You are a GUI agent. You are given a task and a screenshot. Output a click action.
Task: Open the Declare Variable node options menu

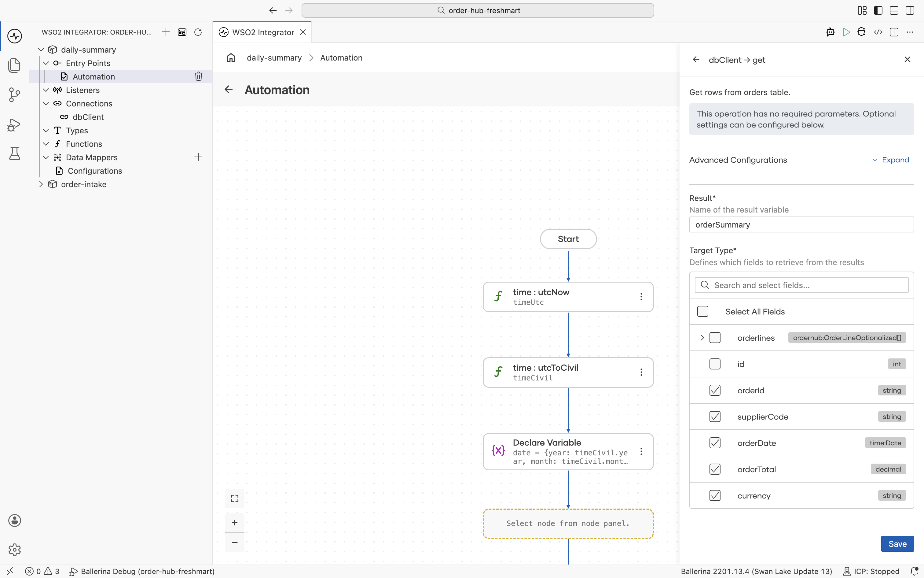point(641,451)
